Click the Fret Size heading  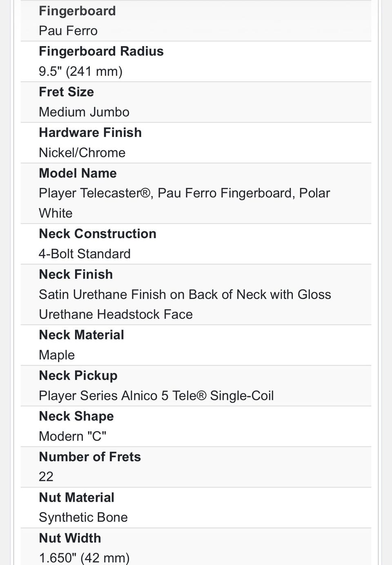pos(66,92)
